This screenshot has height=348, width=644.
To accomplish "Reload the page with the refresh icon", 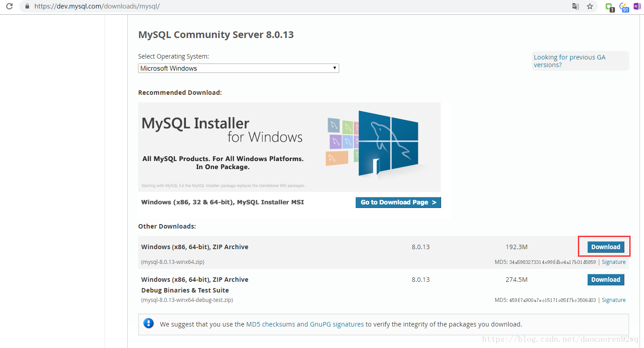I will point(9,6).
